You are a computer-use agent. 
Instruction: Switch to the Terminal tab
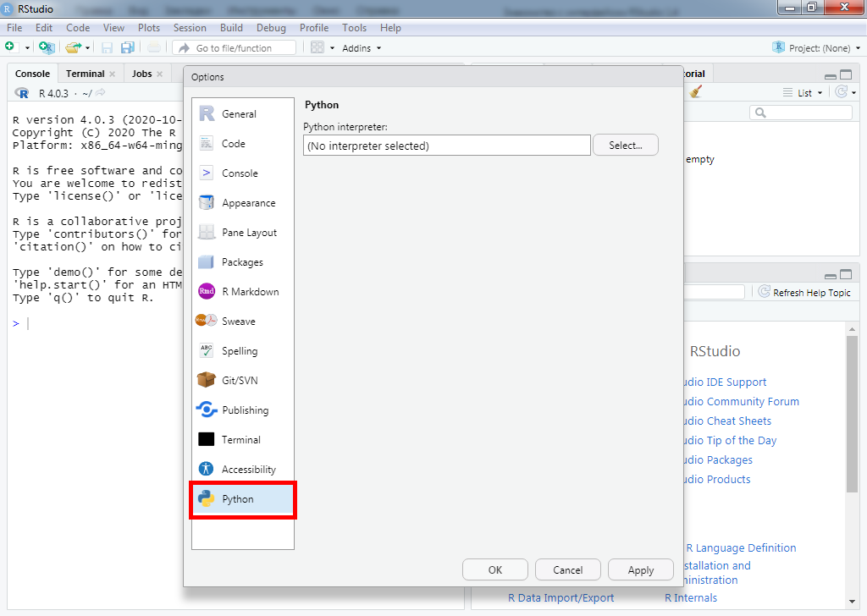(86, 74)
